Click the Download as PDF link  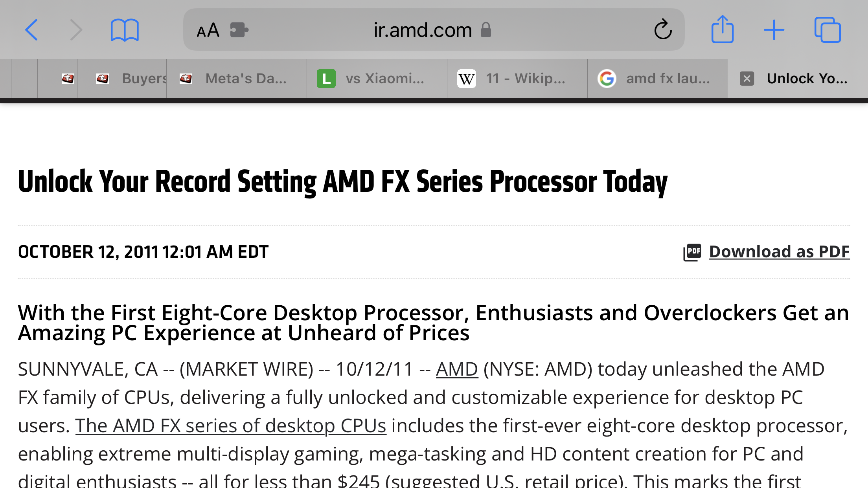point(779,252)
